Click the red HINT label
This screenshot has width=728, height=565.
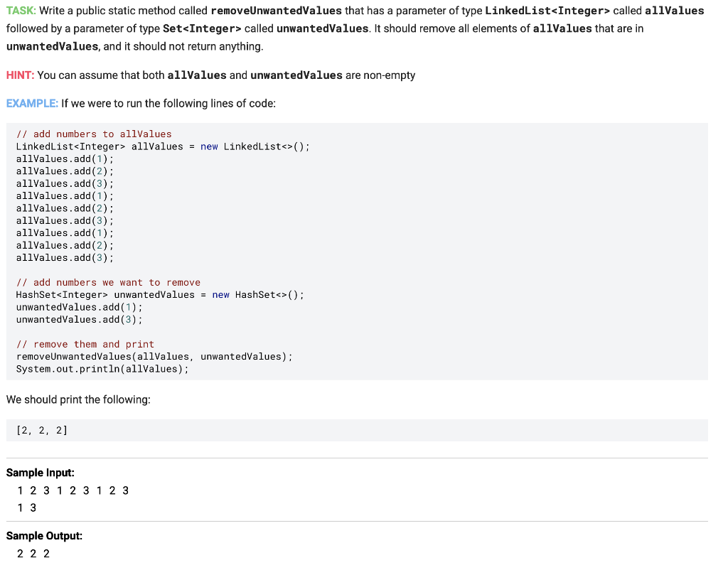point(18,74)
